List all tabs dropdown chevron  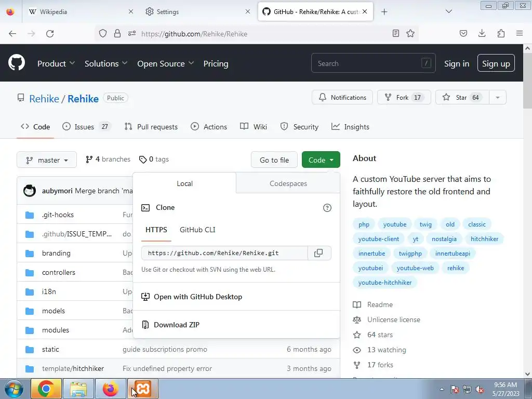pos(448,11)
